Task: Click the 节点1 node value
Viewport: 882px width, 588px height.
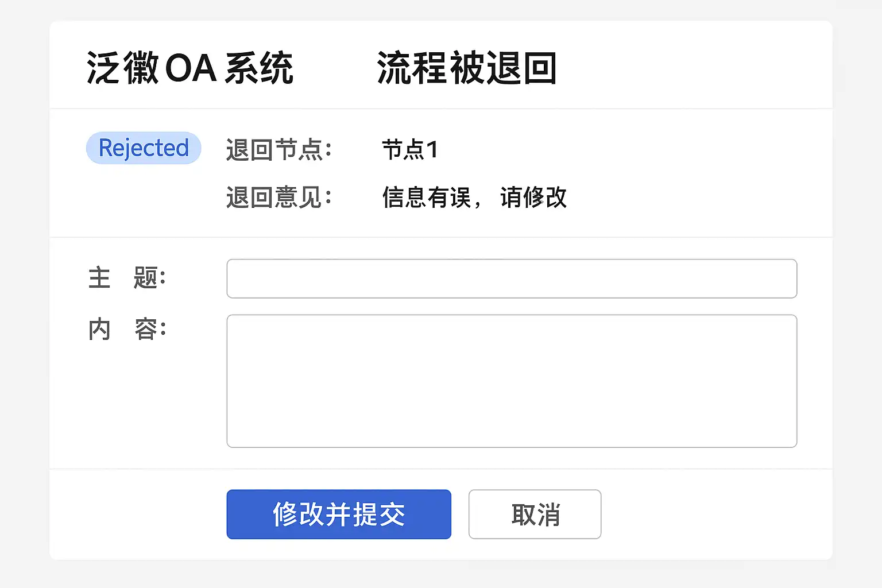Action: click(x=410, y=150)
